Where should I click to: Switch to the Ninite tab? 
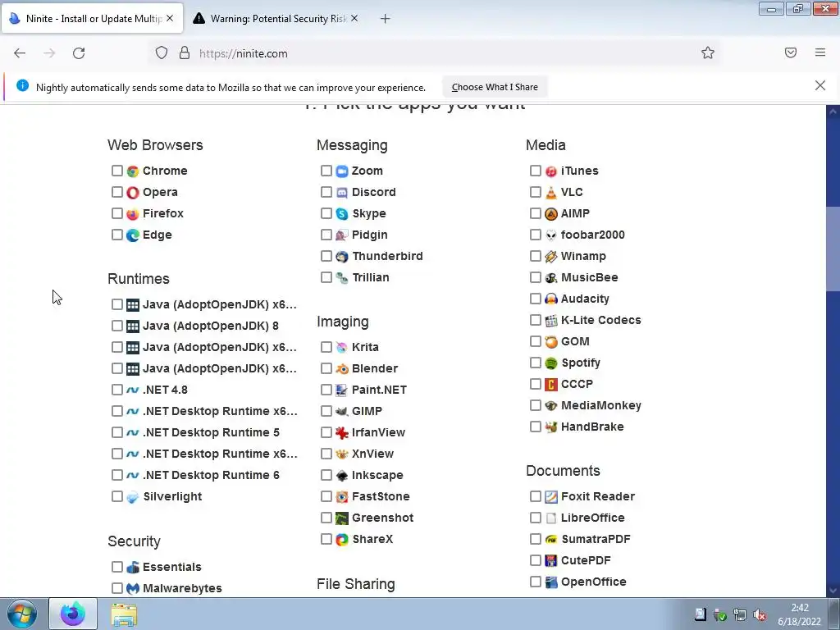[x=92, y=18]
